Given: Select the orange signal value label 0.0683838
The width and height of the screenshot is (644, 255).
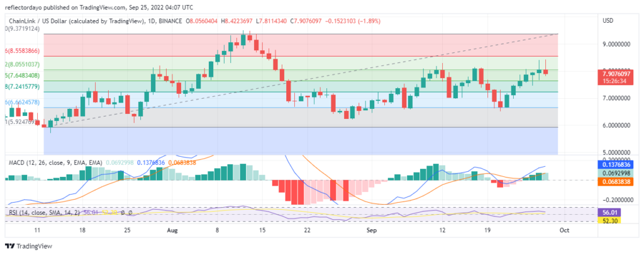Looking at the screenshot, I should (x=618, y=181).
